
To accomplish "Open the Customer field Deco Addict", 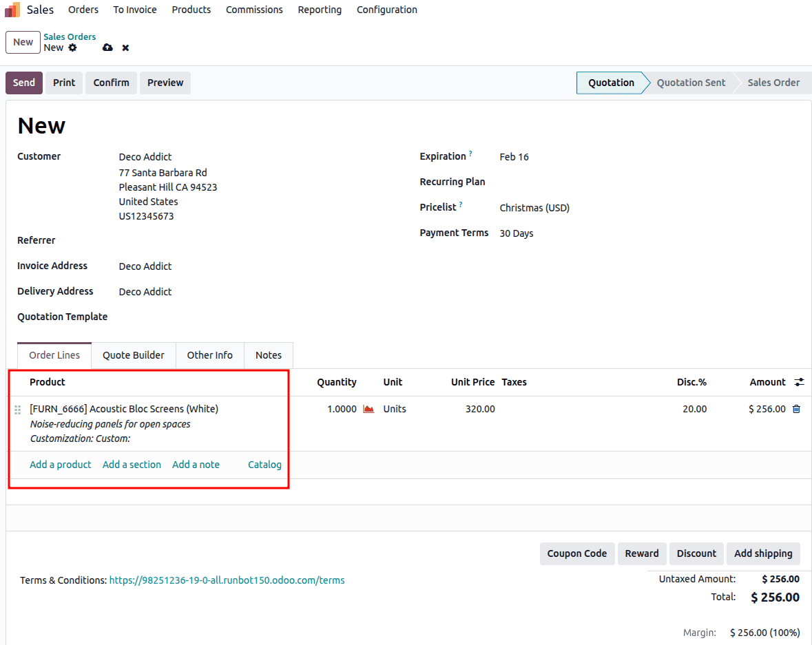I will coord(145,156).
